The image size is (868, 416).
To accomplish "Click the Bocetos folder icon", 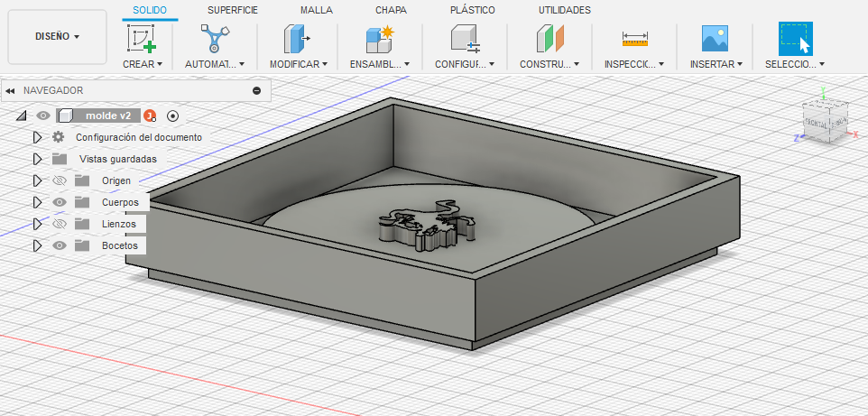I will [82, 245].
